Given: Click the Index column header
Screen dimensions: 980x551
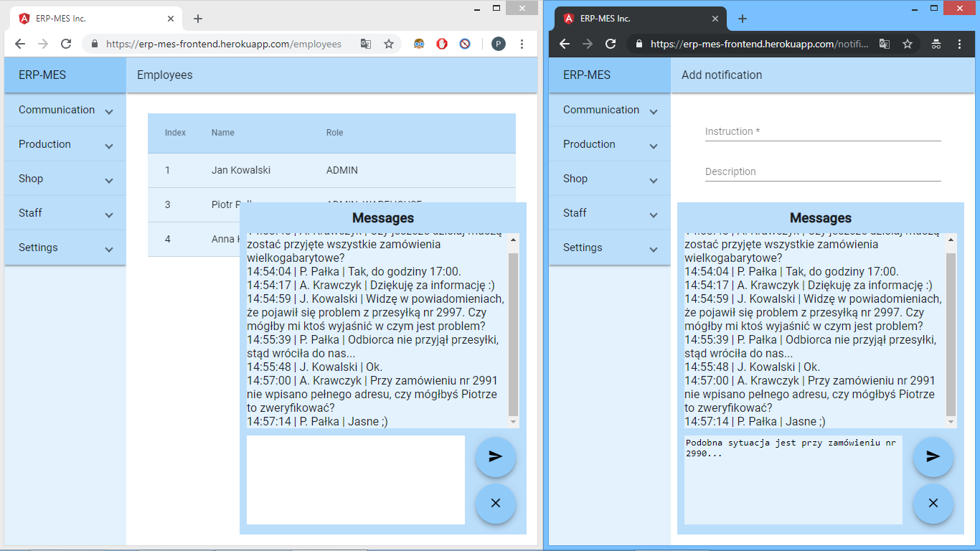Looking at the screenshot, I should pos(175,133).
